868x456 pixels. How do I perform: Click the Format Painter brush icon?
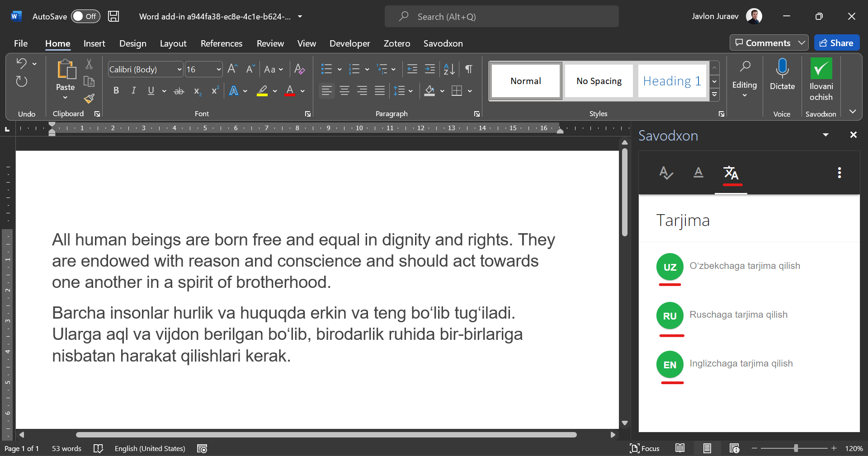click(89, 99)
